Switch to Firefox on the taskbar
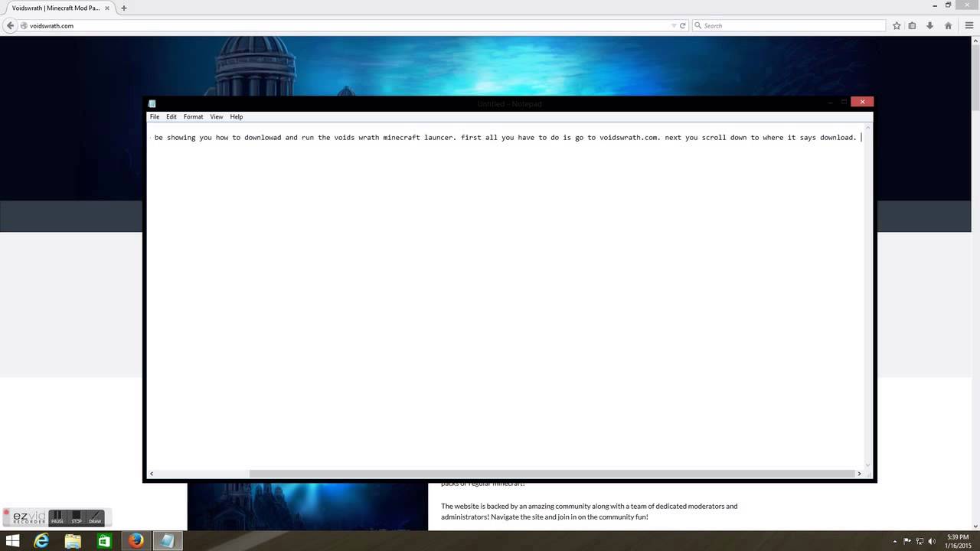This screenshot has height=551, width=980. 136,541
